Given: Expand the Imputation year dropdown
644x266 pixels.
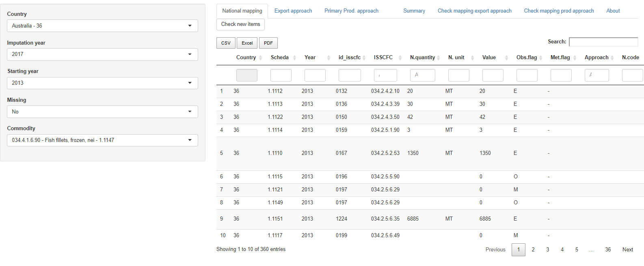Looking at the screenshot, I should tap(102, 54).
